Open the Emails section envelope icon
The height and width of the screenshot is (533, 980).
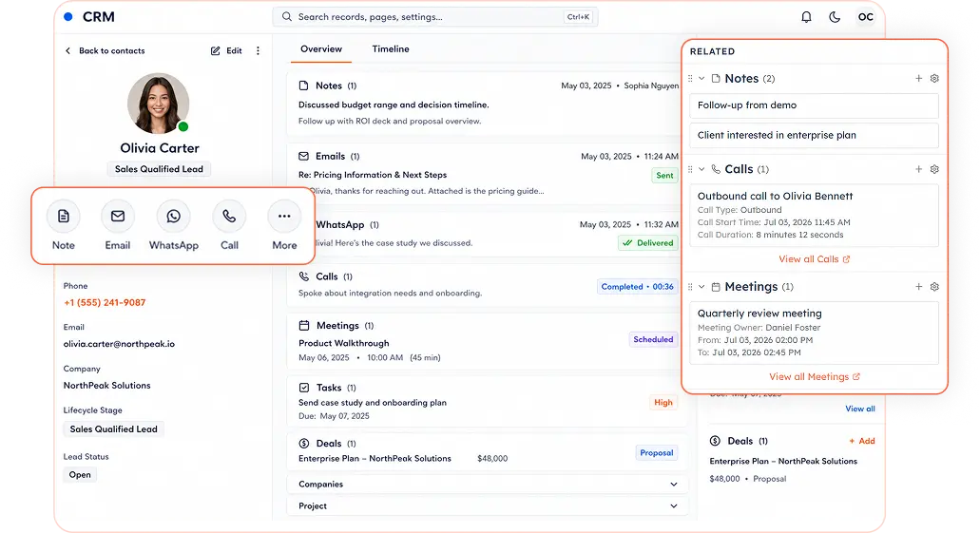click(304, 156)
